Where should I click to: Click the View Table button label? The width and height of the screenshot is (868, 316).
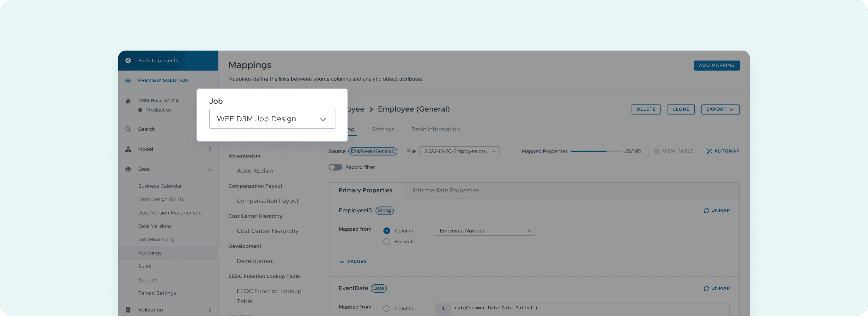point(678,151)
